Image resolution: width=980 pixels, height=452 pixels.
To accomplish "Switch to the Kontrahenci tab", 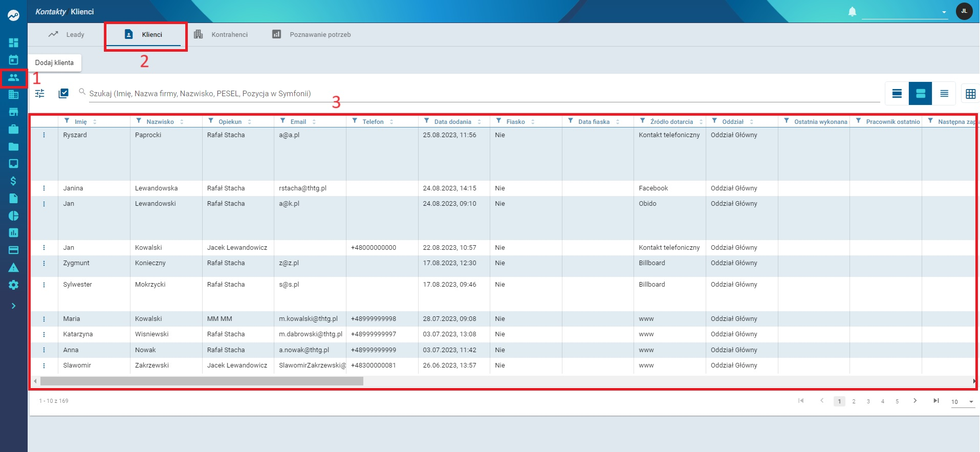I will (221, 35).
